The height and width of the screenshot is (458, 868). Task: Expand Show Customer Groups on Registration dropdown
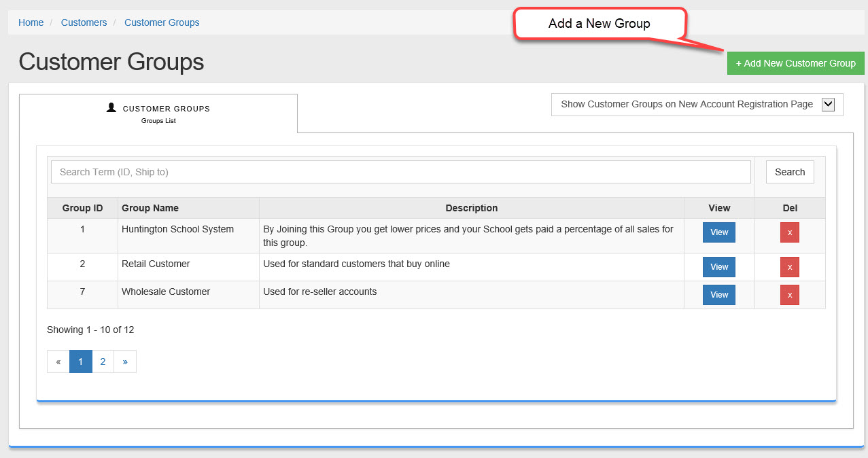(x=687, y=105)
